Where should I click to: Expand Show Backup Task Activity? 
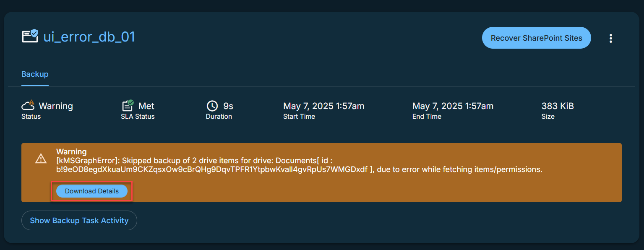tap(79, 220)
